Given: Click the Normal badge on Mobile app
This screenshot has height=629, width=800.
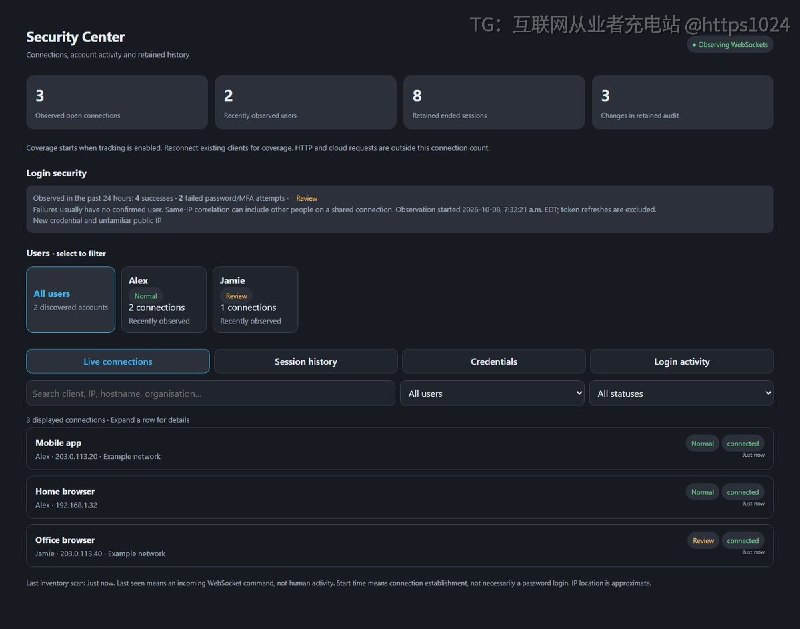Looking at the screenshot, I should (x=702, y=444).
